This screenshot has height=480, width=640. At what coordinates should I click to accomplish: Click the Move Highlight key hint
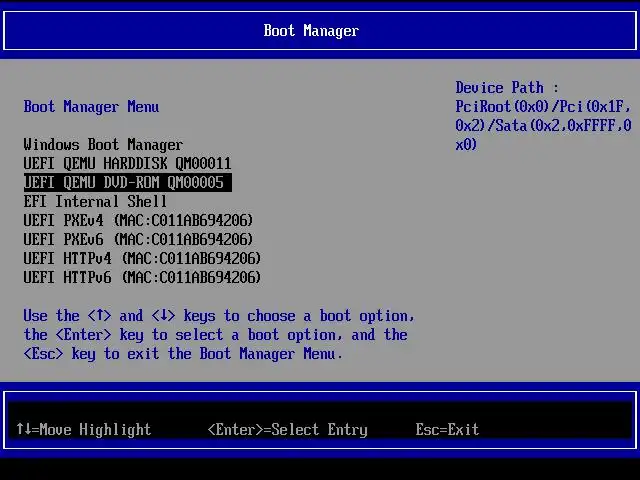[x=84, y=429]
